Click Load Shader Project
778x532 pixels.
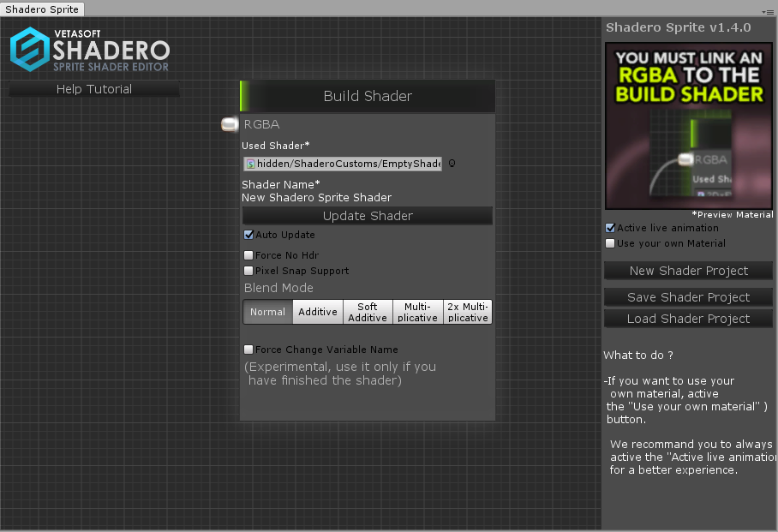[688, 319]
